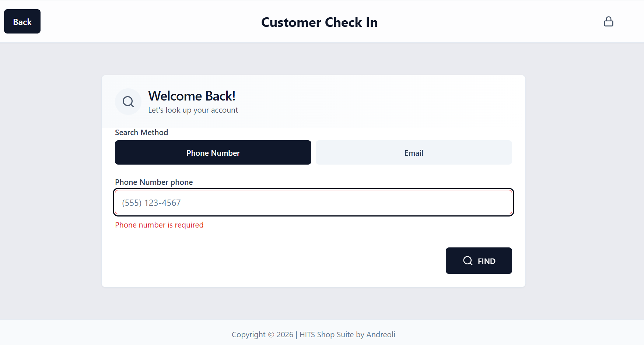Viewport: 644px width, 345px height.
Task: Click the Search Method label
Action: click(x=141, y=133)
